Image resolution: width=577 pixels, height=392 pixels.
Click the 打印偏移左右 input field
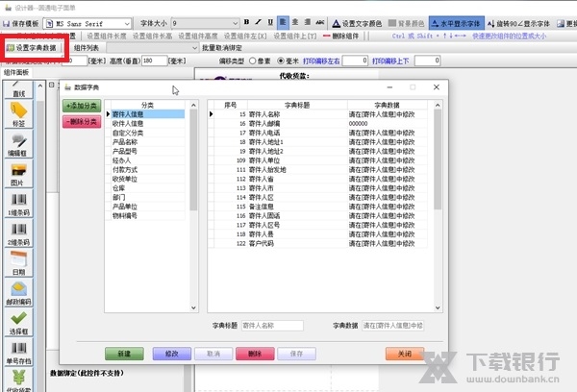click(x=355, y=61)
